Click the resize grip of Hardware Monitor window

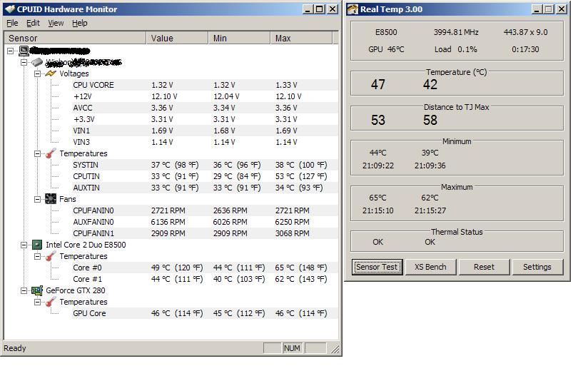pos(335,350)
